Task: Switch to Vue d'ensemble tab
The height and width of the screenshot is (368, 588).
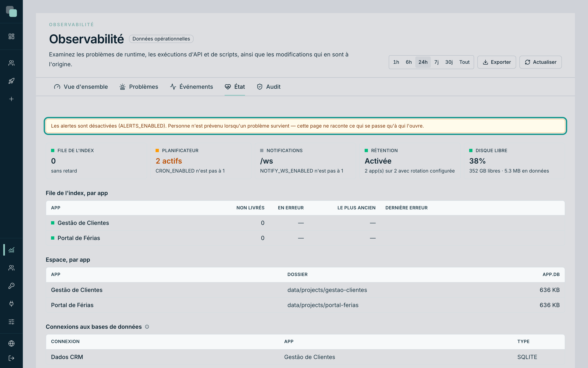Action: pyautogui.click(x=81, y=87)
